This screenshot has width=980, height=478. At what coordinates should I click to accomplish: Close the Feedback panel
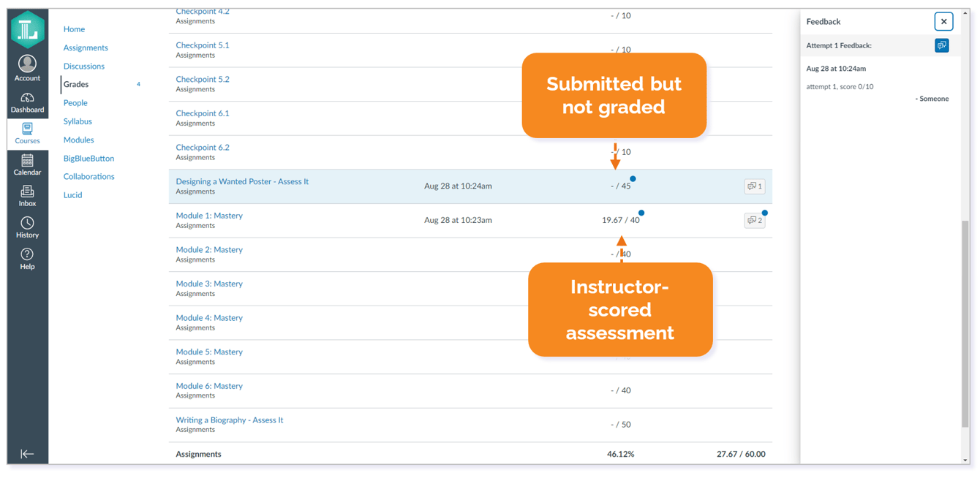[x=943, y=21]
